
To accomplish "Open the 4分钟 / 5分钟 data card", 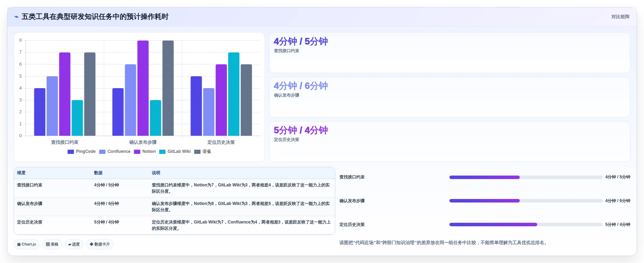I will [x=449, y=53].
